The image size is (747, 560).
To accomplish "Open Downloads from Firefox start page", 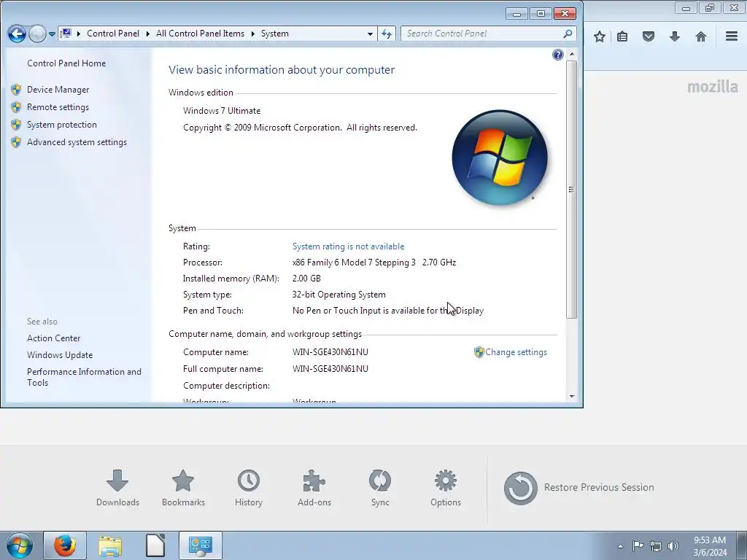I will click(x=117, y=488).
